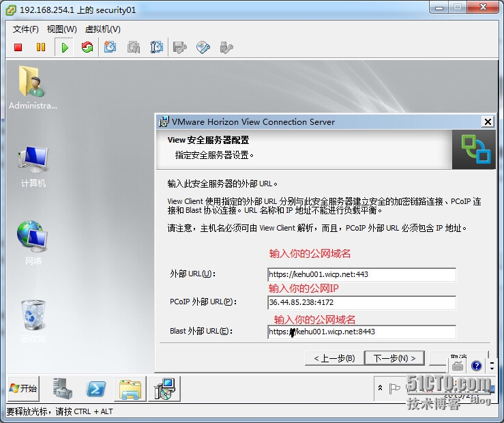Select the 网络 desktop icon
504x423 pixels.
(x=33, y=243)
